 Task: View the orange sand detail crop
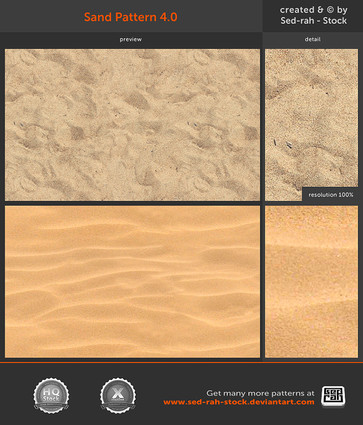click(311, 282)
